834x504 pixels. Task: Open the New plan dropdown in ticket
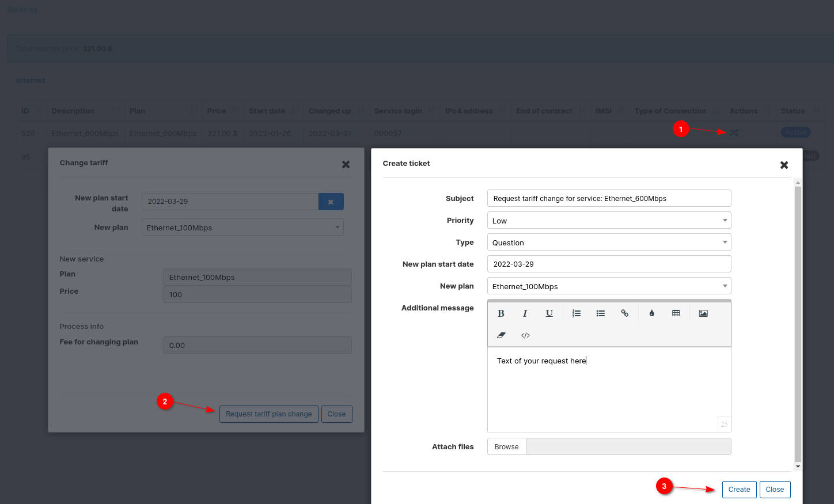tap(609, 286)
